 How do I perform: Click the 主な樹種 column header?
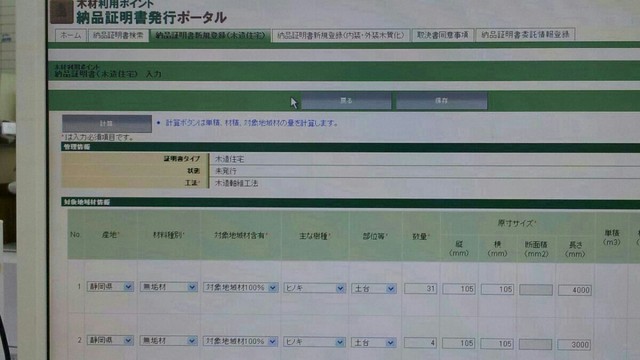315,236
